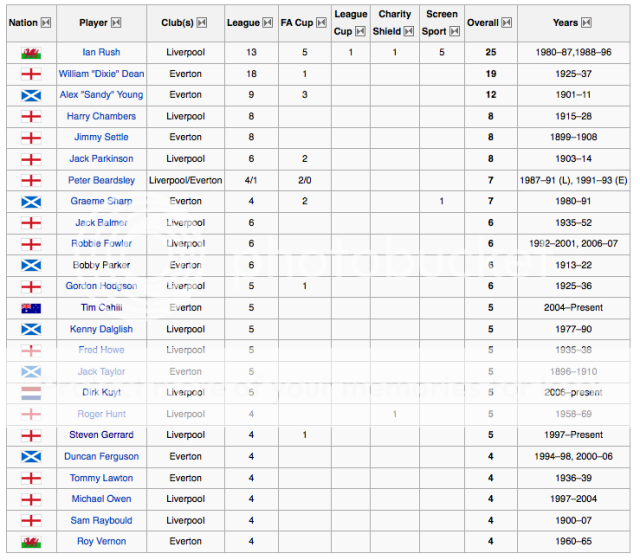
Task: Open the Robbie Fowler player link
Action: 101,244
